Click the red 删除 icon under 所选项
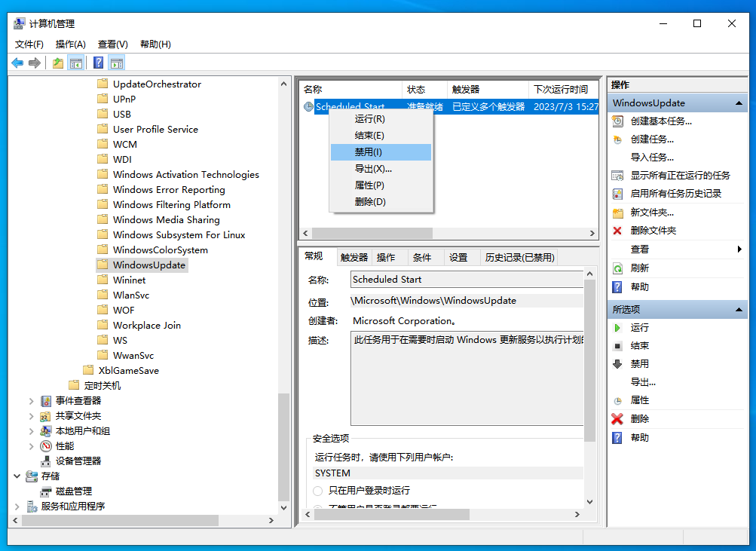 [x=617, y=419]
